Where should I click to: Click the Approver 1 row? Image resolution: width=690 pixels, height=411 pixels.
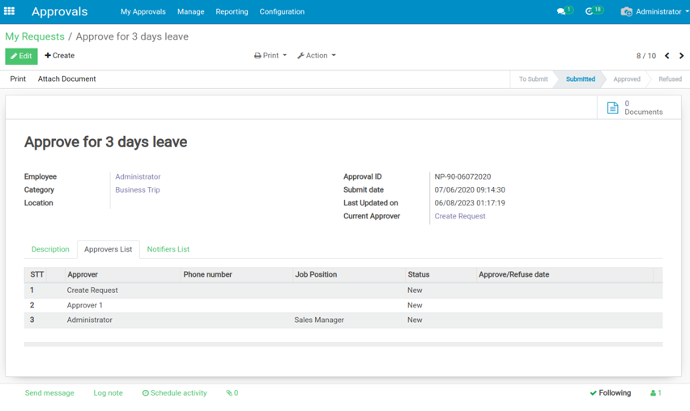343,305
